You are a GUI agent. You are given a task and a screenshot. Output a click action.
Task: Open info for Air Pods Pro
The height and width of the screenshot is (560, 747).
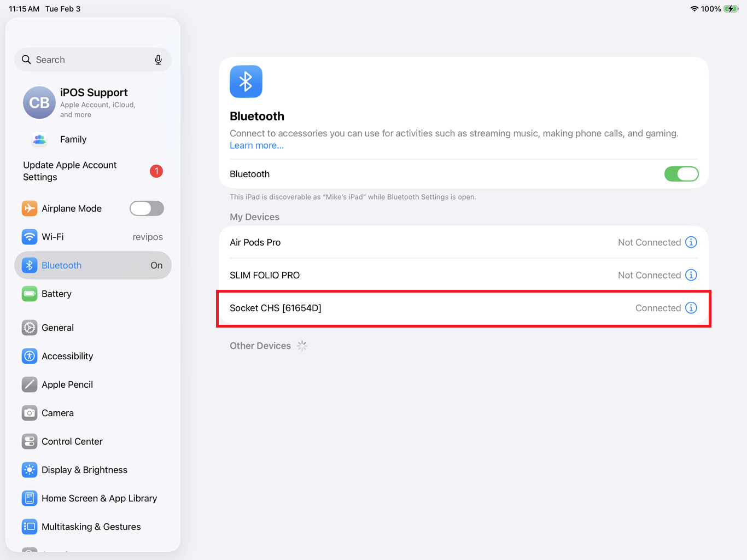691,242
